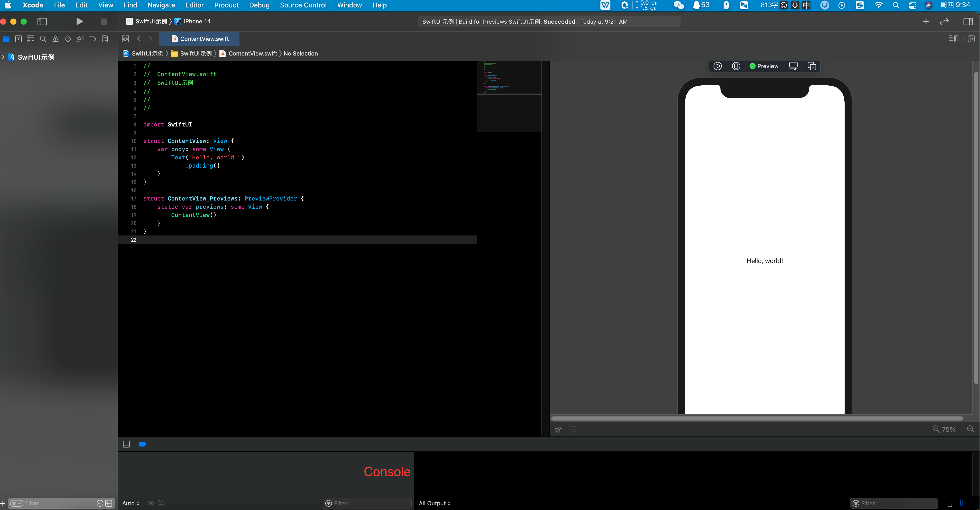The image size is (980, 510).
Task: Select the ContentView.swift editor tab
Action: coord(200,39)
